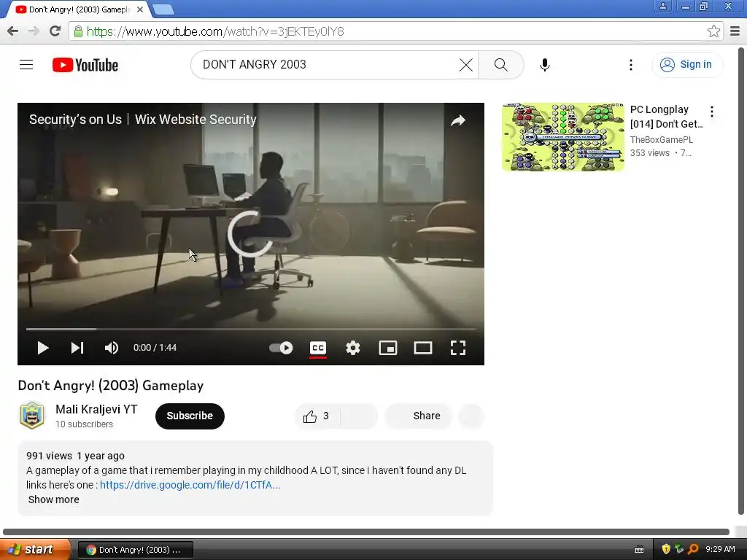The height and width of the screenshot is (560, 747).
Task: Focus the YouTube search field
Action: [329, 65]
